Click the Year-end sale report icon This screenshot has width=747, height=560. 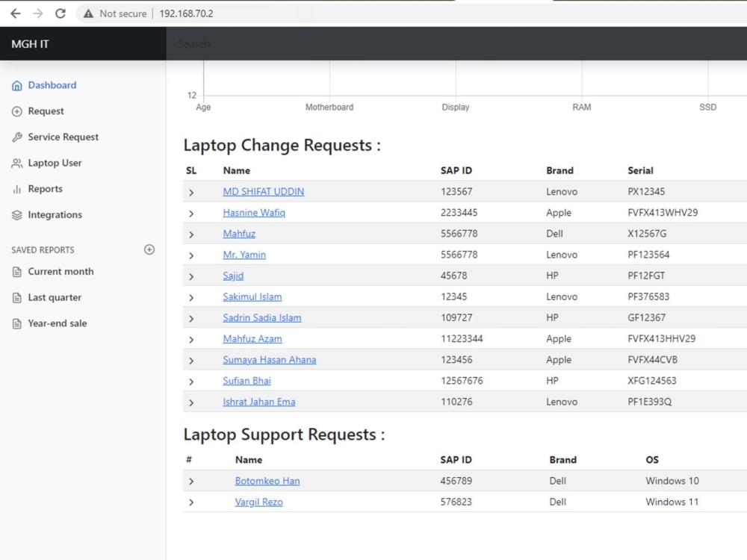point(16,323)
